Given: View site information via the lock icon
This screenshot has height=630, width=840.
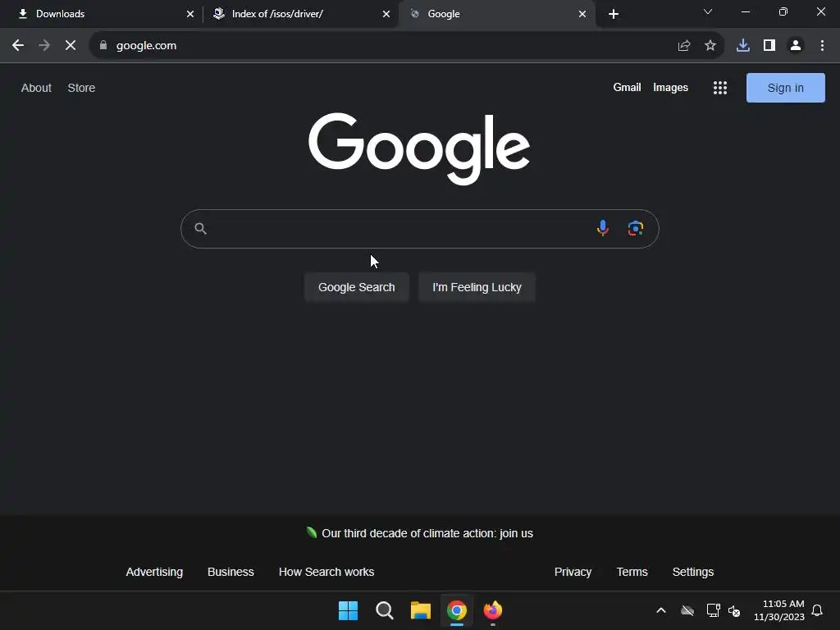Looking at the screenshot, I should click(x=103, y=46).
